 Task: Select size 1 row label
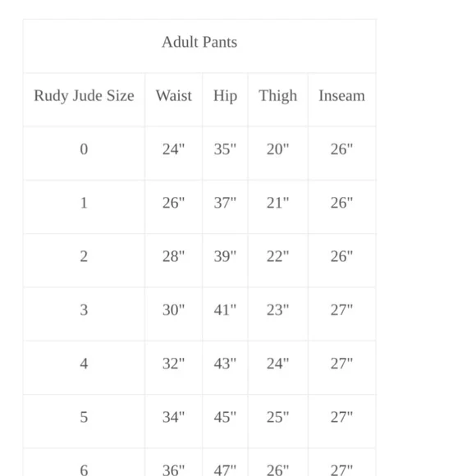coord(84,203)
